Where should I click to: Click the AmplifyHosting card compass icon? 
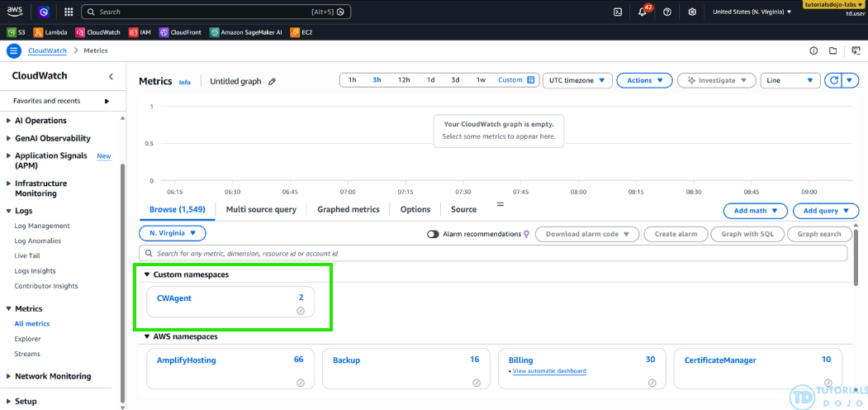(301, 382)
